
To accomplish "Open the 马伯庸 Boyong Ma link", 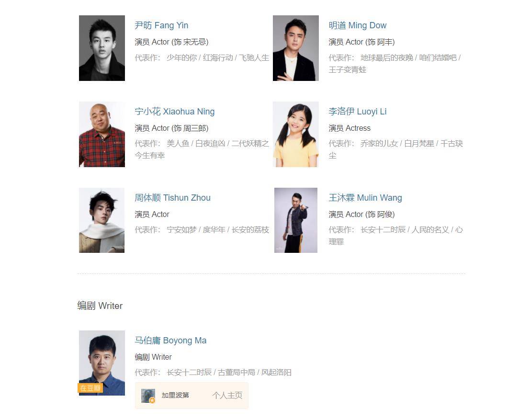I will click(170, 341).
